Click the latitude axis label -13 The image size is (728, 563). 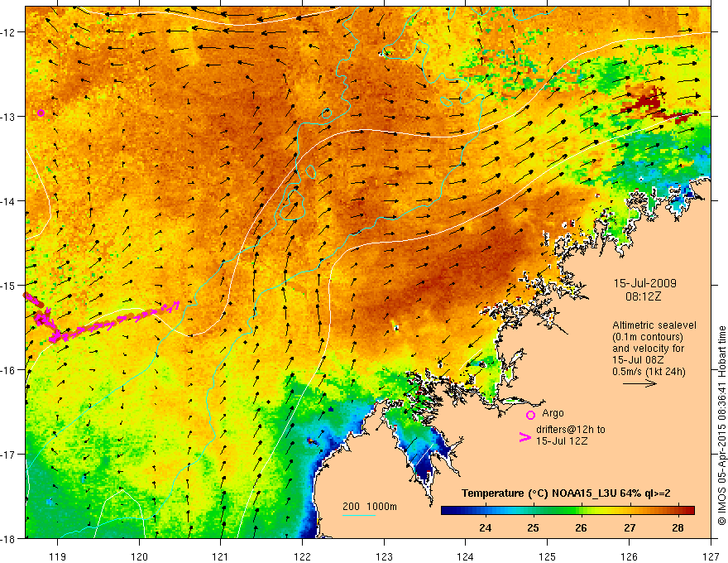pyautogui.click(x=9, y=116)
